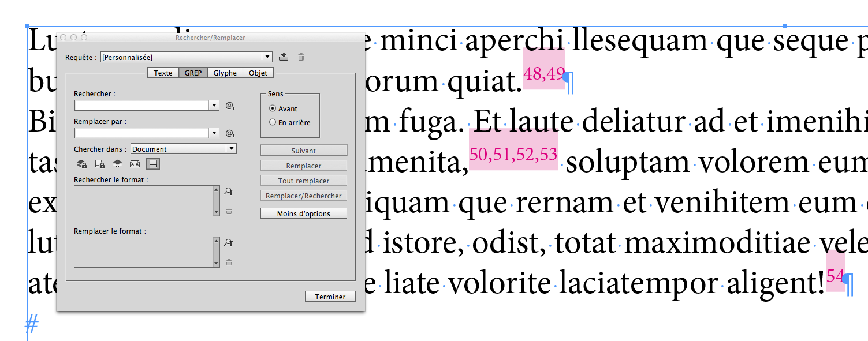Viewport: 868px width, 341px height.
Task: Click inside the Rechercher le format box
Action: click(x=143, y=201)
